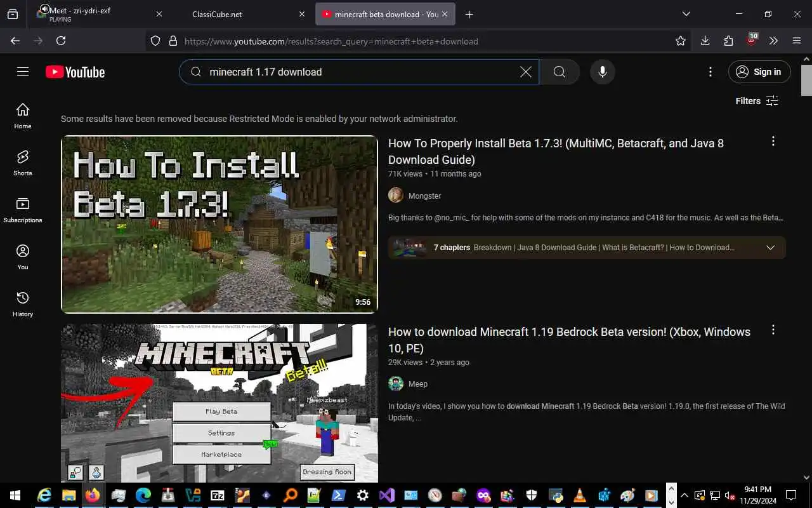Open the YouTube guide hamburger menu

coord(23,72)
